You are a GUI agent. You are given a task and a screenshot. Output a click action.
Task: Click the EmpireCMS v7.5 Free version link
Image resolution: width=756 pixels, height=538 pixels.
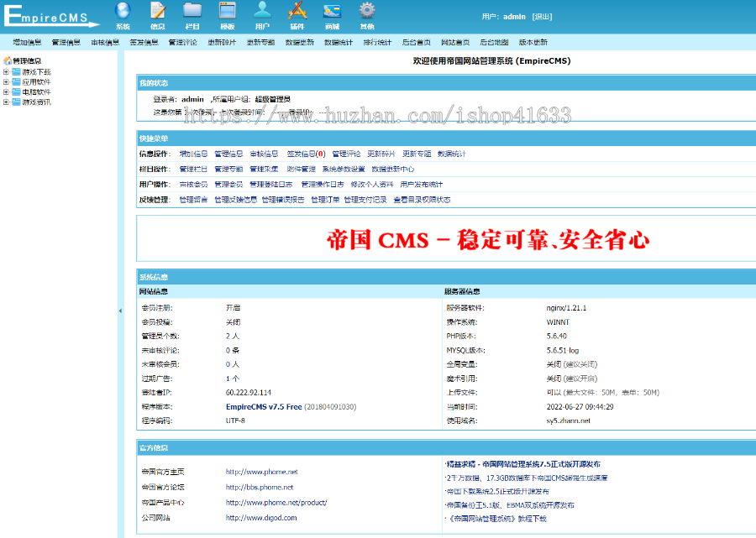[264, 407]
